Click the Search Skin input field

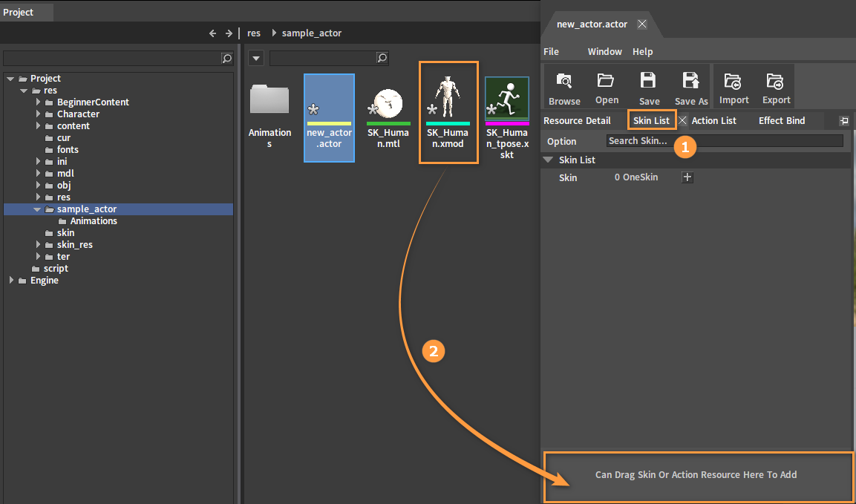pos(725,141)
